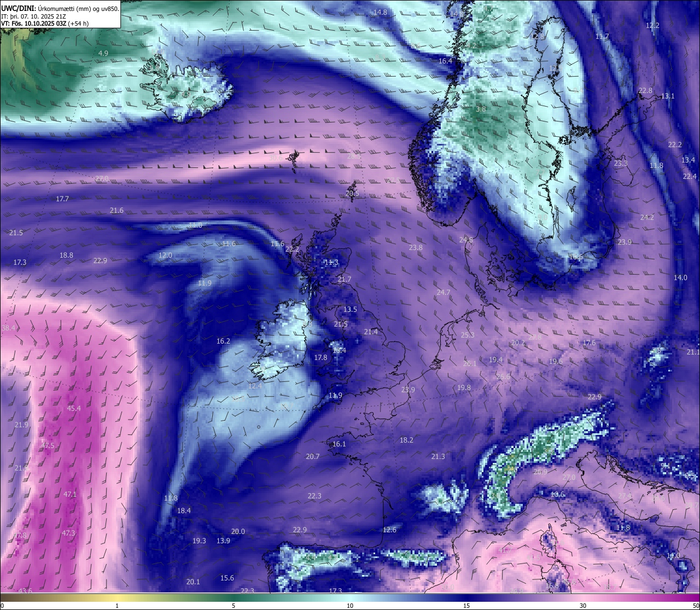
Task: Click the map value 18.4
Action: point(184,510)
